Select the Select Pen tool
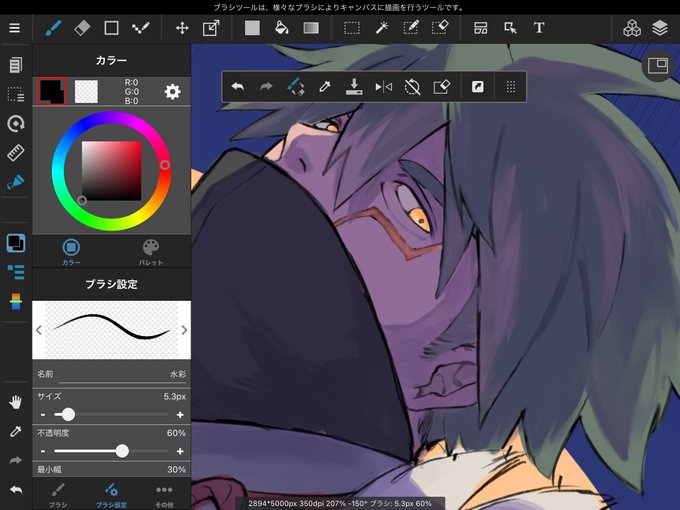Image resolution: width=680 pixels, height=510 pixels. pos(411,28)
